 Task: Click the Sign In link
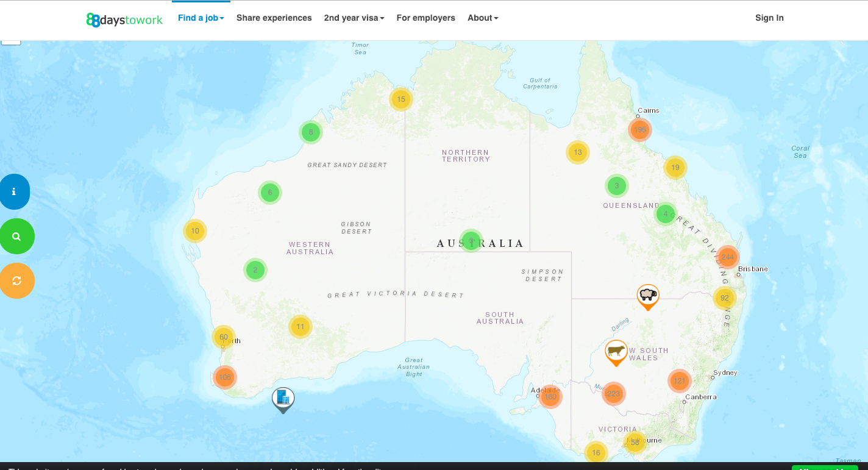click(769, 18)
